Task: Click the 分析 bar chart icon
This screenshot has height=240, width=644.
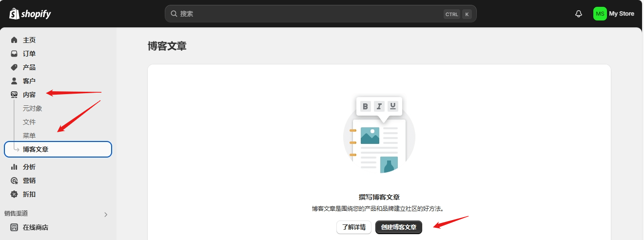Action: pos(14,167)
